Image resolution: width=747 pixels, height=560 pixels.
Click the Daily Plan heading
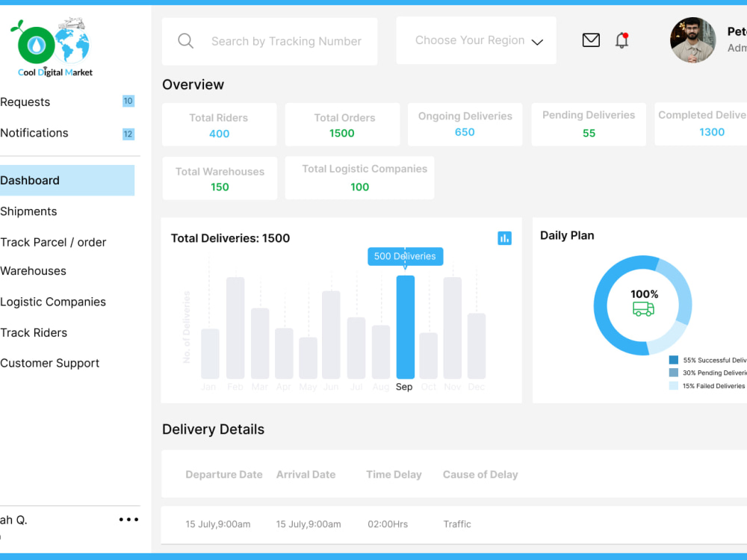tap(567, 236)
